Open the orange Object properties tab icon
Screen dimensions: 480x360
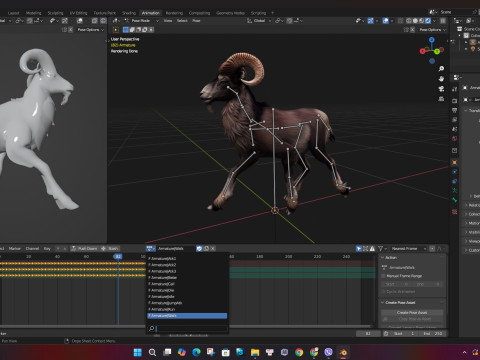[x=454, y=162]
